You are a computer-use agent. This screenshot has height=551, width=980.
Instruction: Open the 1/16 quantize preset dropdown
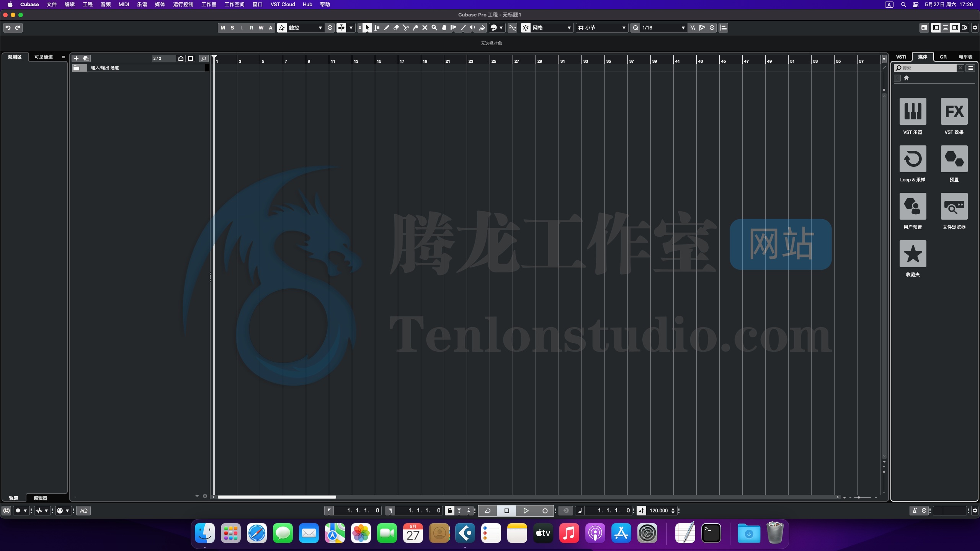(x=663, y=28)
